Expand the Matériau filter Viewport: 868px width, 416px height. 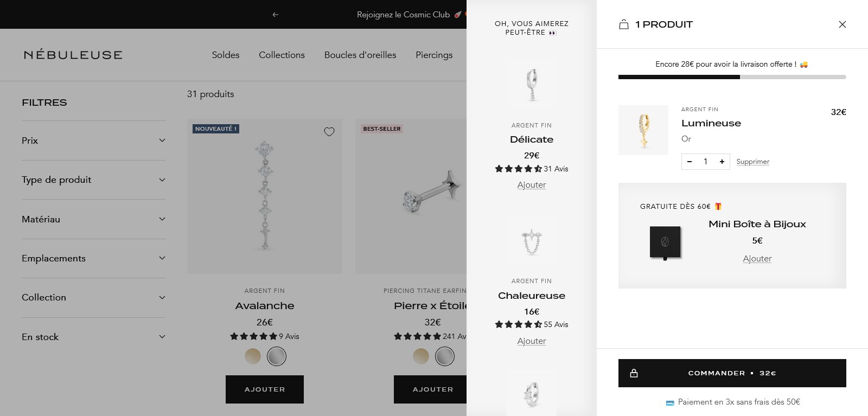pyautogui.click(x=93, y=219)
